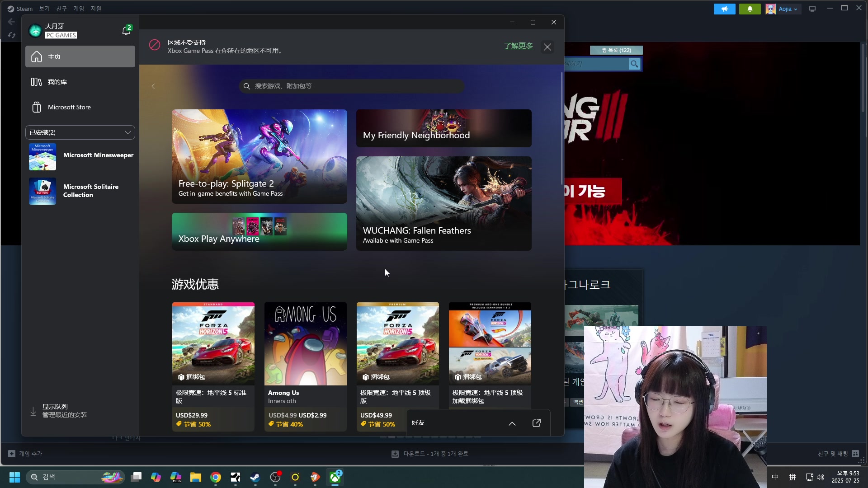This screenshot has height=488, width=868.
Task: Click the Xbox app back arrow
Action: tap(153, 86)
